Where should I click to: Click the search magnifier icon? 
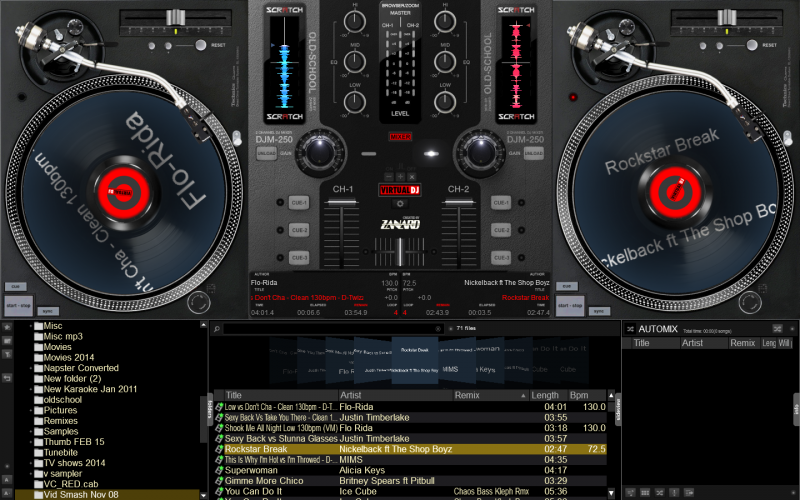(x=216, y=329)
